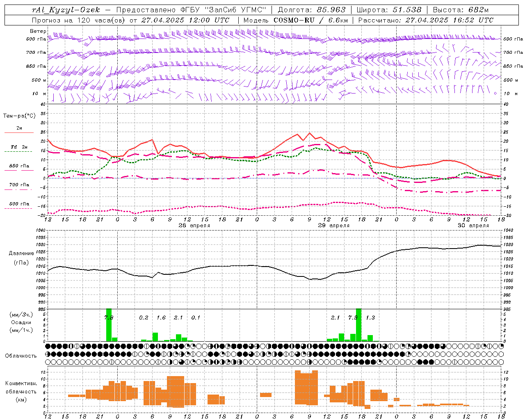The image size is (525, 420).
Task: Select the 1.3 precipitation total value
Action: pyautogui.click(x=370, y=317)
